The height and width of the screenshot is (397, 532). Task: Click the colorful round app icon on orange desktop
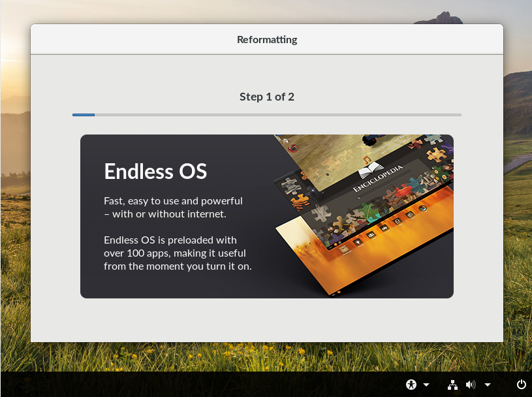(422, 208)
